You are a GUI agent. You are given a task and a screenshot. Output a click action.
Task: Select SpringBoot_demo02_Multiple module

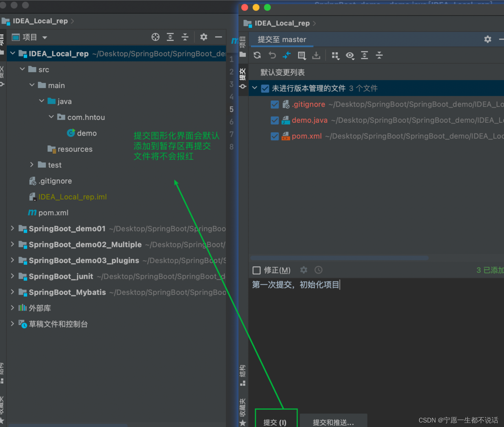click(x=85, y=244)
